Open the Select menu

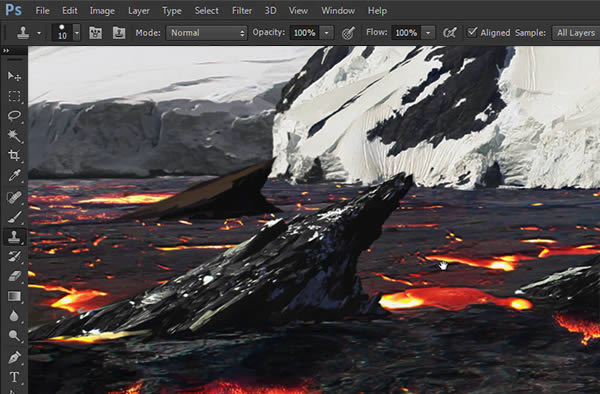[x=206, y=11]
